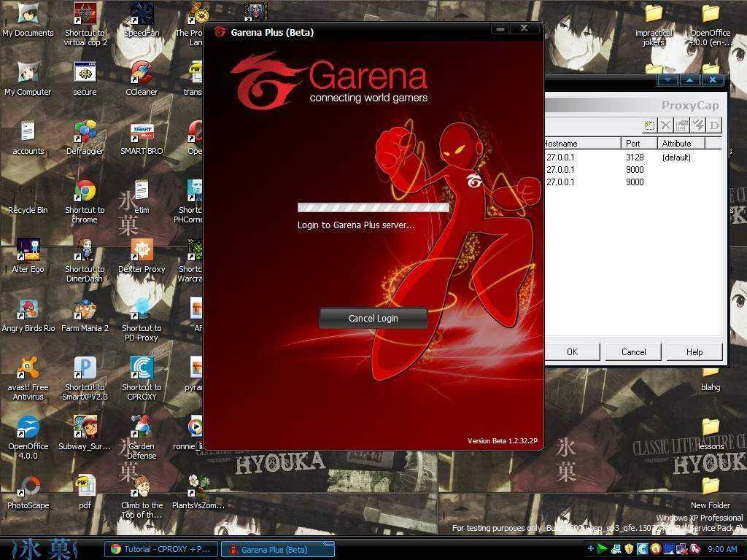Click the CPROXY tray icon
Image resolution: width=747 pixels, height=560 pixels.
pyautogui.click(x=642, y=549)
